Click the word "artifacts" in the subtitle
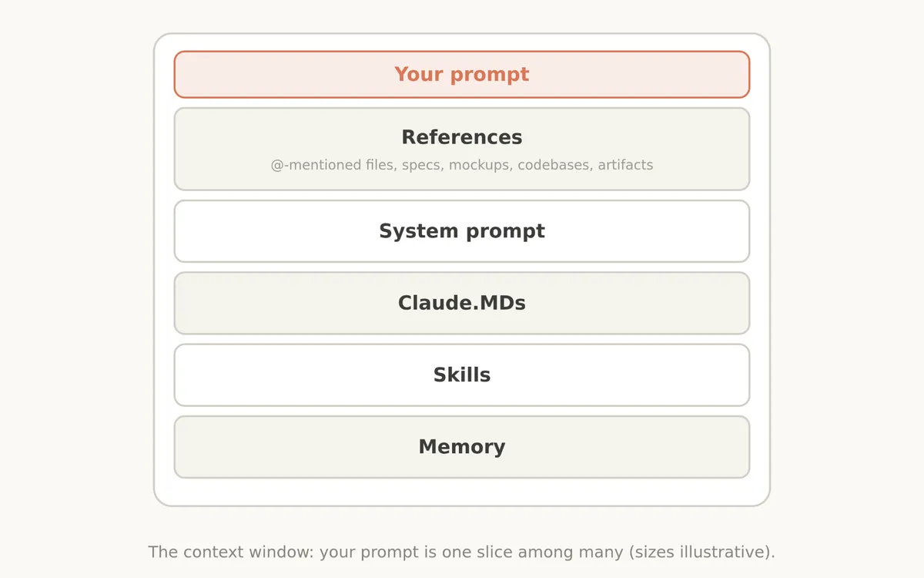The image size is (924, 578). (625, 165)
